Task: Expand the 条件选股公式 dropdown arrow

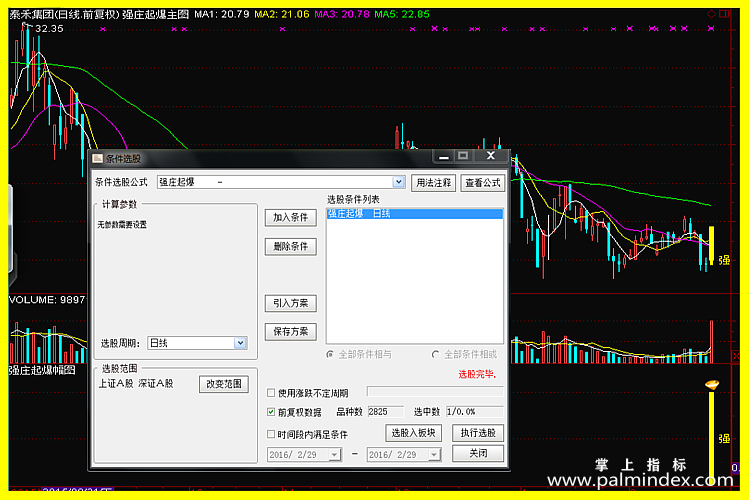Action: click(x=398, y=182)
